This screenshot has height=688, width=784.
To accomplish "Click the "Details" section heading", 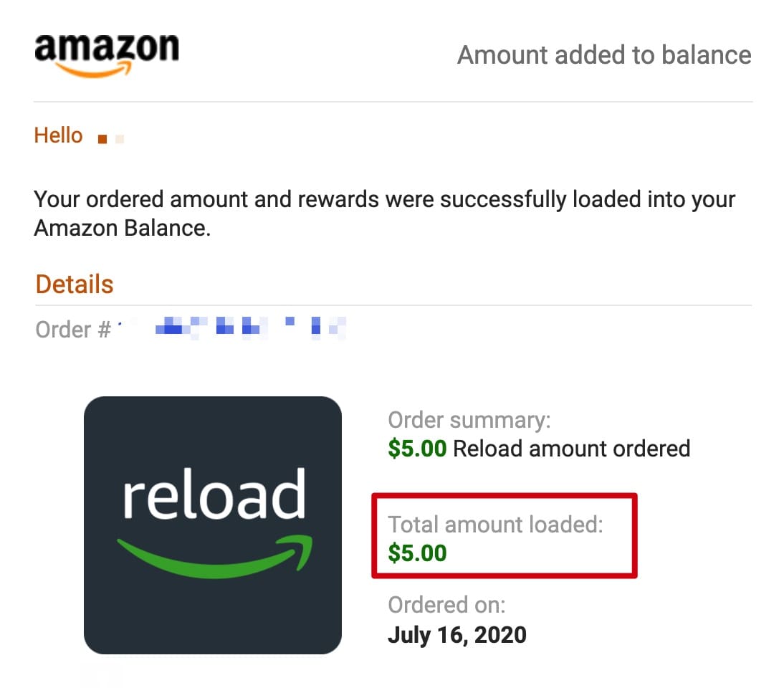I will pos(75,285).
